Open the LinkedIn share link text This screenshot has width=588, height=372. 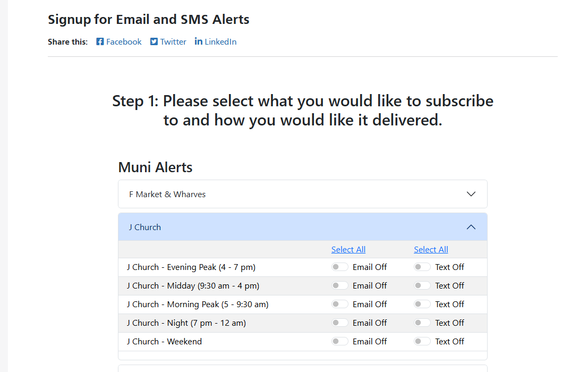coord(220,41)
